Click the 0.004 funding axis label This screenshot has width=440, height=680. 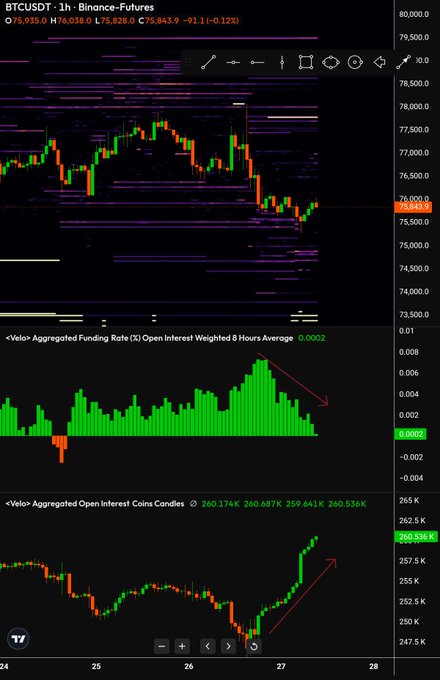pos(409,394)
